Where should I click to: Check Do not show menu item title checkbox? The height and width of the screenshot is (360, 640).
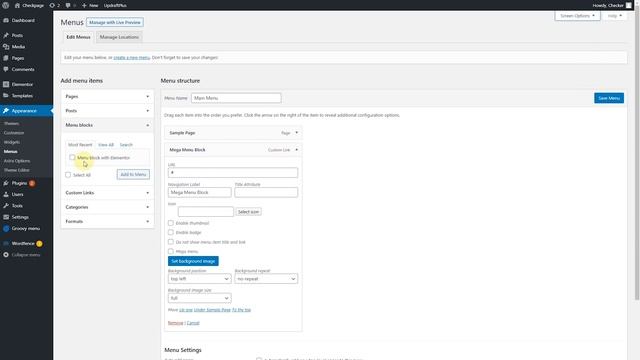[171, 242]
